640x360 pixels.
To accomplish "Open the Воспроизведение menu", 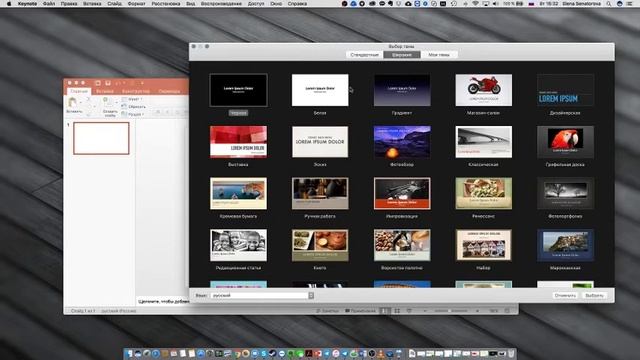I will (222, 3).
